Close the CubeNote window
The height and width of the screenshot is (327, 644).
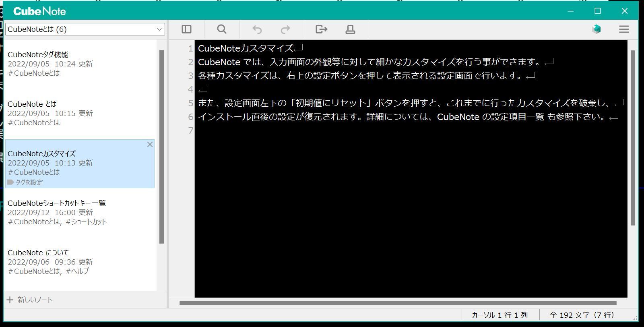(x=625, y=11)
